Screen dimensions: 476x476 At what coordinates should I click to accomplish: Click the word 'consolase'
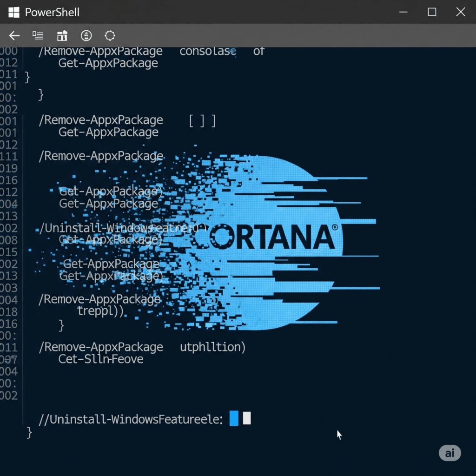tap(208, 51)
